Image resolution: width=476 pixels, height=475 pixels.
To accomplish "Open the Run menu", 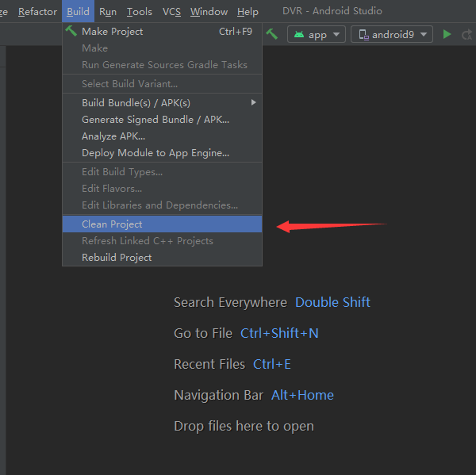I will (108, 12).
